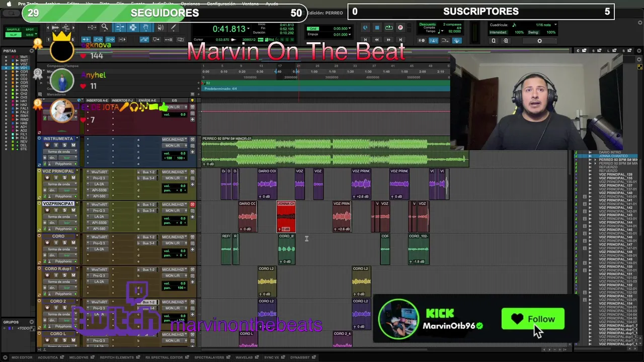Open the MELODYNE tab

click(x=81, y=357)
